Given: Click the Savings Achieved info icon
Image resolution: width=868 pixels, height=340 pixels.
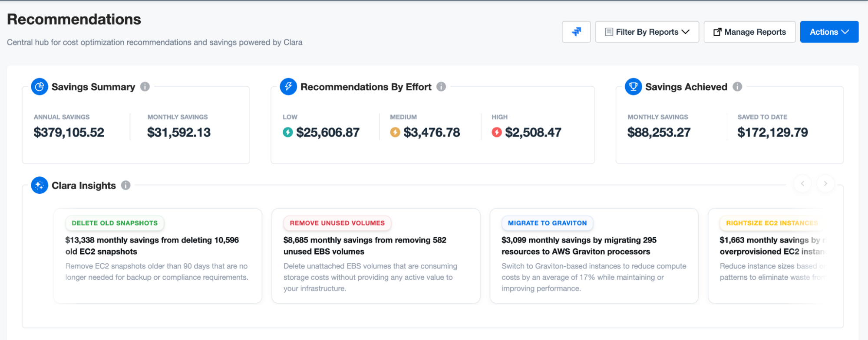Looking at the screenshot, I should pos(737,87).
